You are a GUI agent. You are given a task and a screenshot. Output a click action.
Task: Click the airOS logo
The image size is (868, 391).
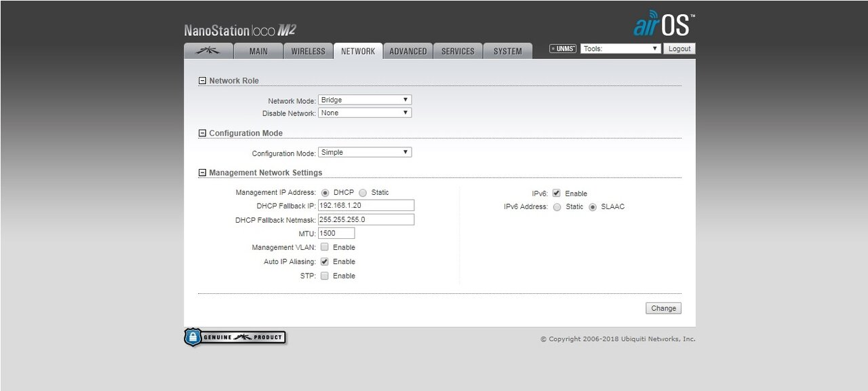[664, 24]
